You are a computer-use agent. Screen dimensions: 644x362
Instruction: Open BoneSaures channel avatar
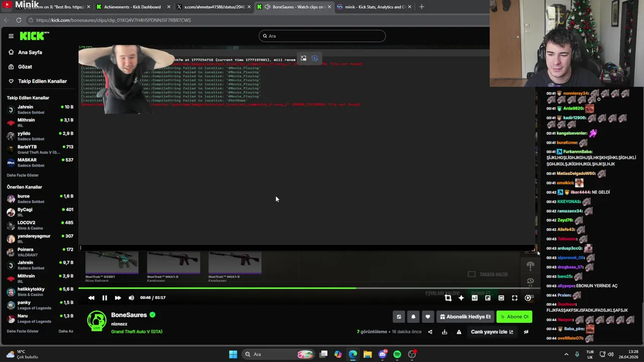pos(97,321)
